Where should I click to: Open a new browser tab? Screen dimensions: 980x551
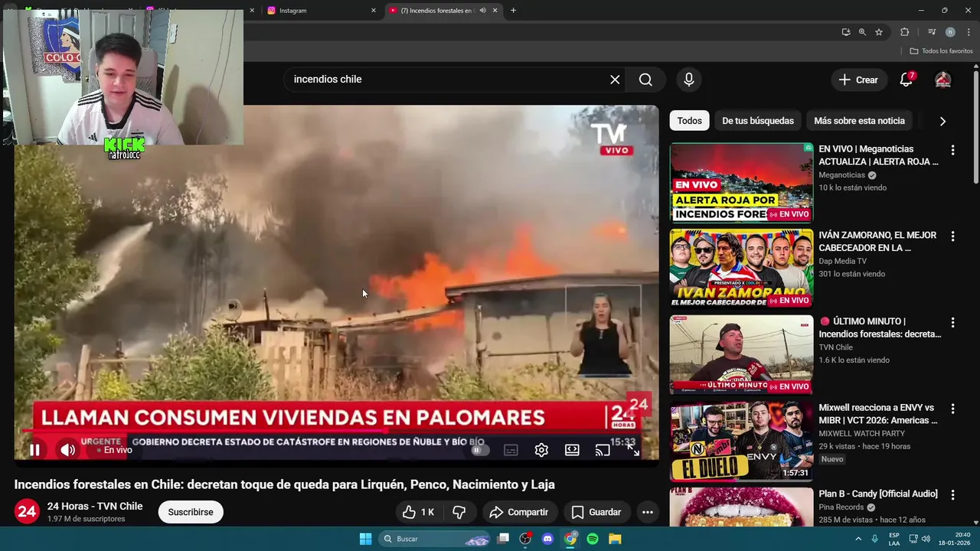[x=513, y=11]
